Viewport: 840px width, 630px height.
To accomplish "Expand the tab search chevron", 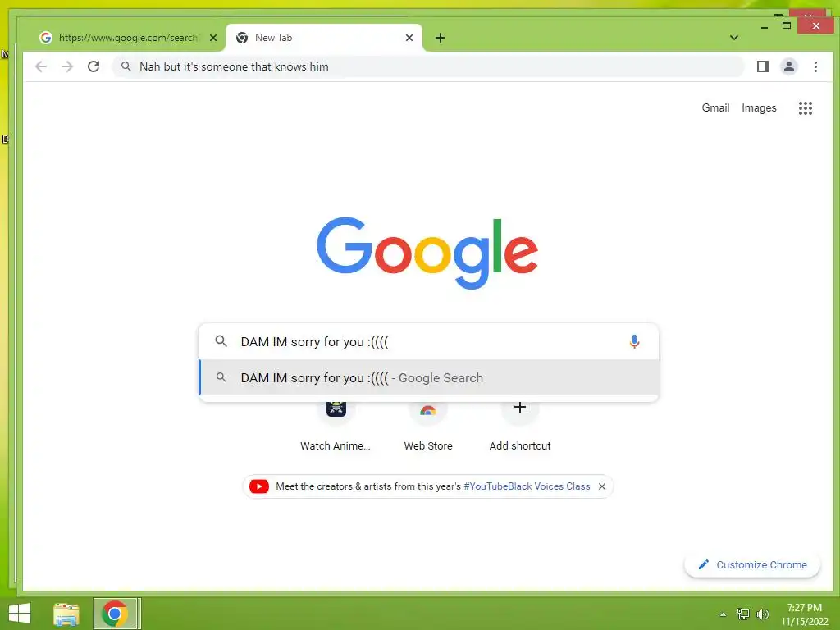I will 734,38.
